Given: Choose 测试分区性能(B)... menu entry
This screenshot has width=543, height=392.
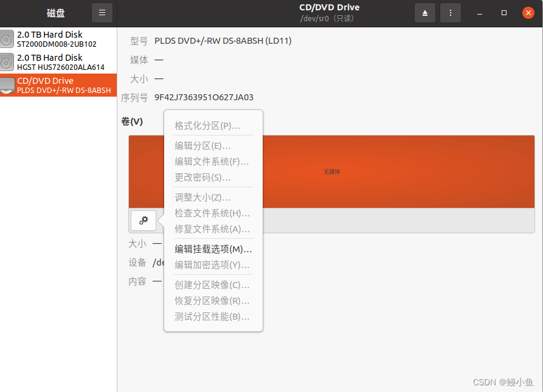Looking at the screenshot, I should [x=213, y=317].
